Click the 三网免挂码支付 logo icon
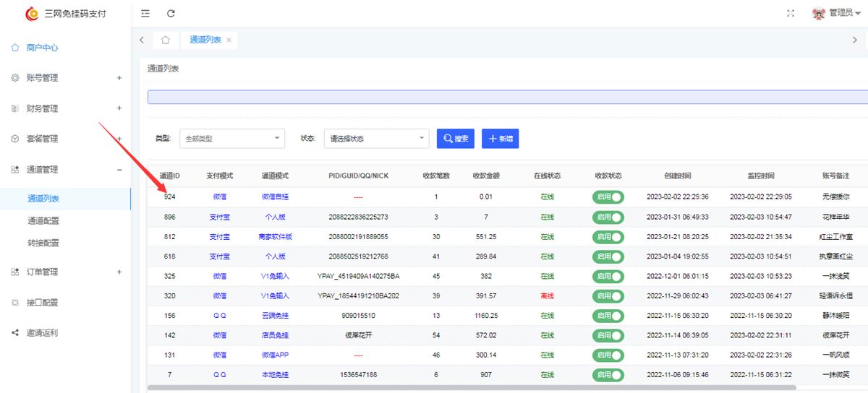The width and height of the screenshot is (868, 393). (32, 14)
